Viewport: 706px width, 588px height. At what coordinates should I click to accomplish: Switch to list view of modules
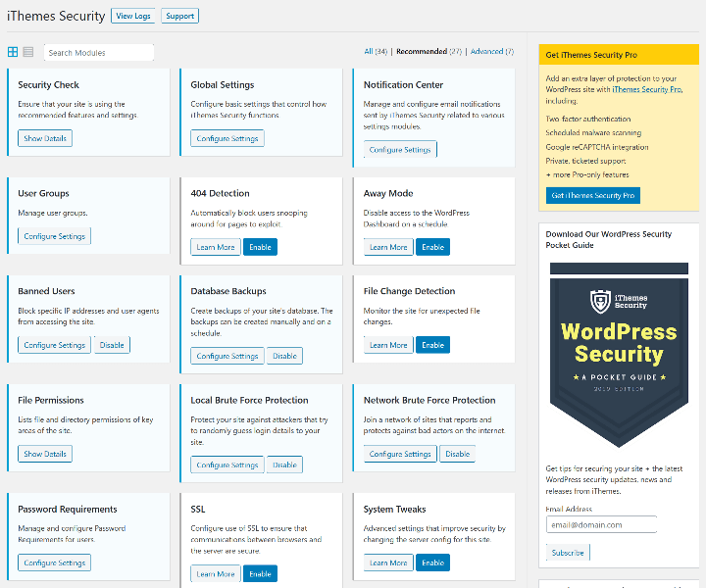28,52
